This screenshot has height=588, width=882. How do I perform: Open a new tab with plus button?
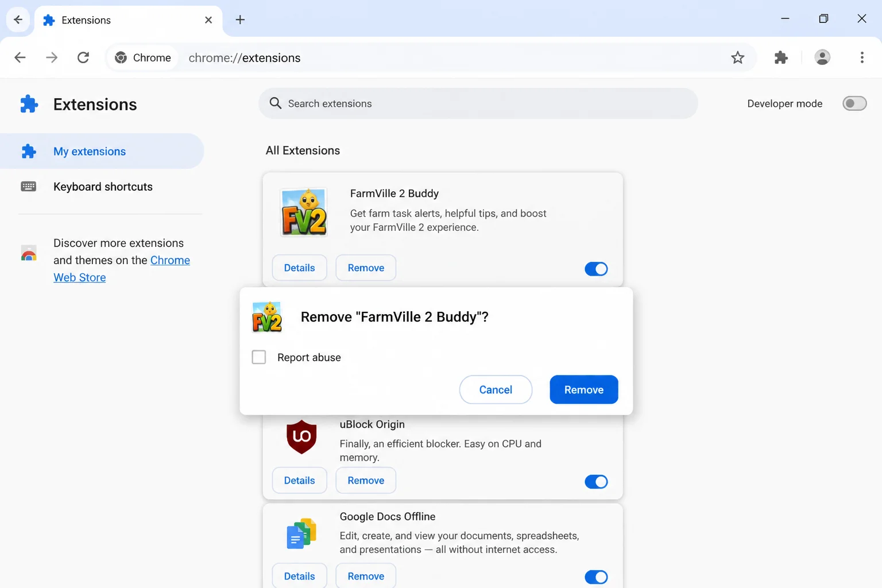[240, 20]
